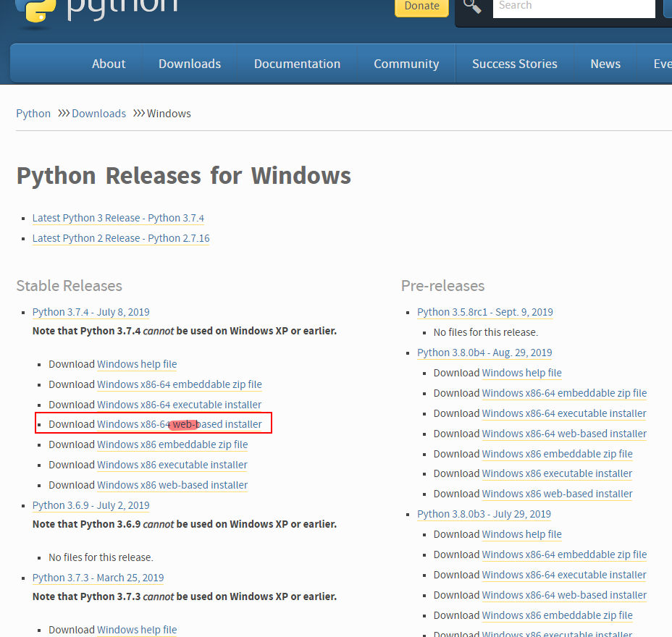Open the Python 3.5.8rc1 release page

[x=484, y=312]
